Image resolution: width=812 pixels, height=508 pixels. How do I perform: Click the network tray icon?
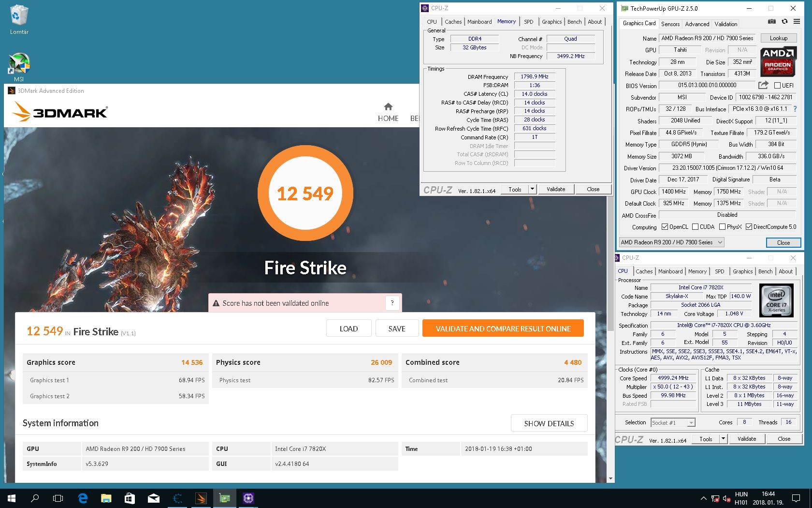tap(715, 498)
